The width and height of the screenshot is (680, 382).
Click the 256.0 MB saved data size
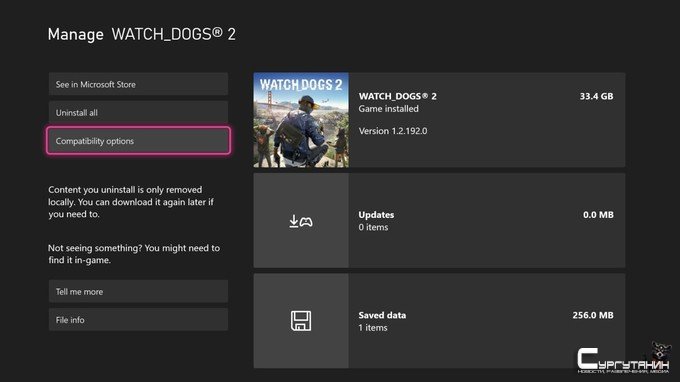tap(593, 315)
